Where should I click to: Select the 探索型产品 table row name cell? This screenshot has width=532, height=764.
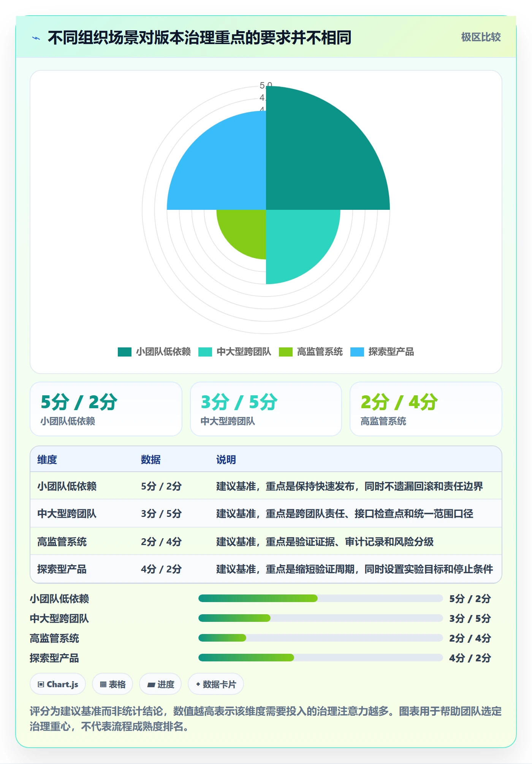coord(62,569)
